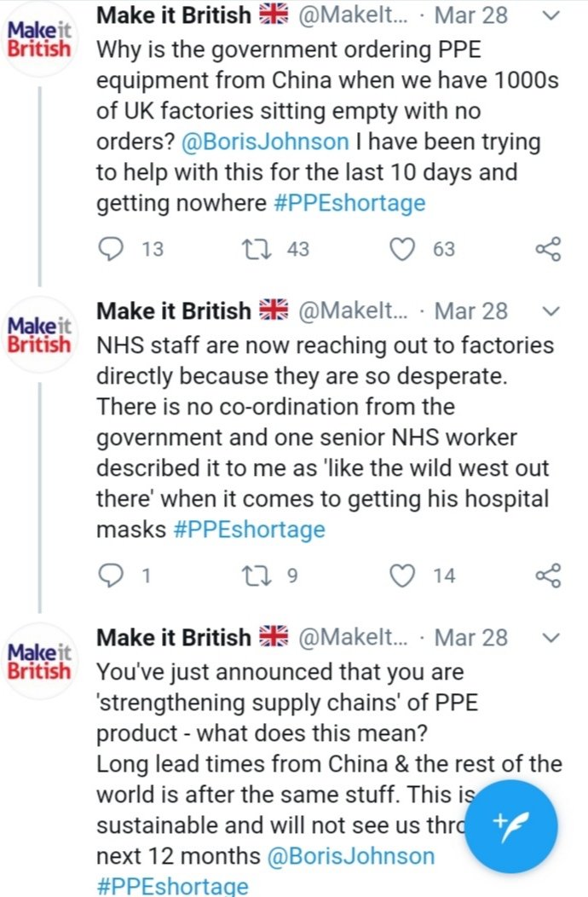This screenshot has width=588, height=897.
Task: Open chevron menu on the supply chains tweet
Action: coord(551,638)
